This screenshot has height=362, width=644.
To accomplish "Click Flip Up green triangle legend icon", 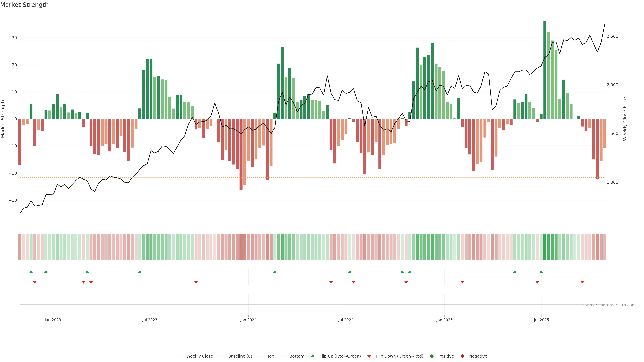I will 312,356.
